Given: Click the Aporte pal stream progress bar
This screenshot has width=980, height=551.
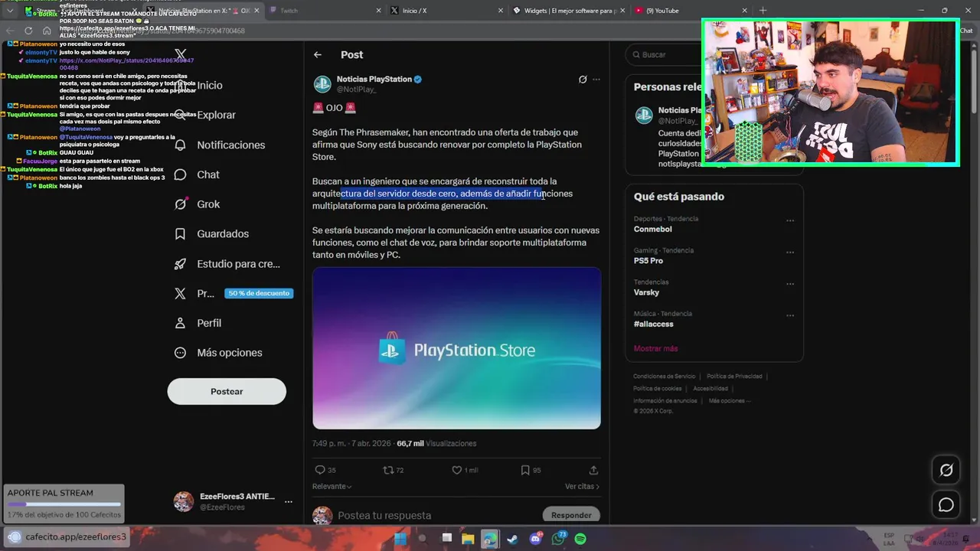Looking at the screenshot, I should (x=64, y=504).
